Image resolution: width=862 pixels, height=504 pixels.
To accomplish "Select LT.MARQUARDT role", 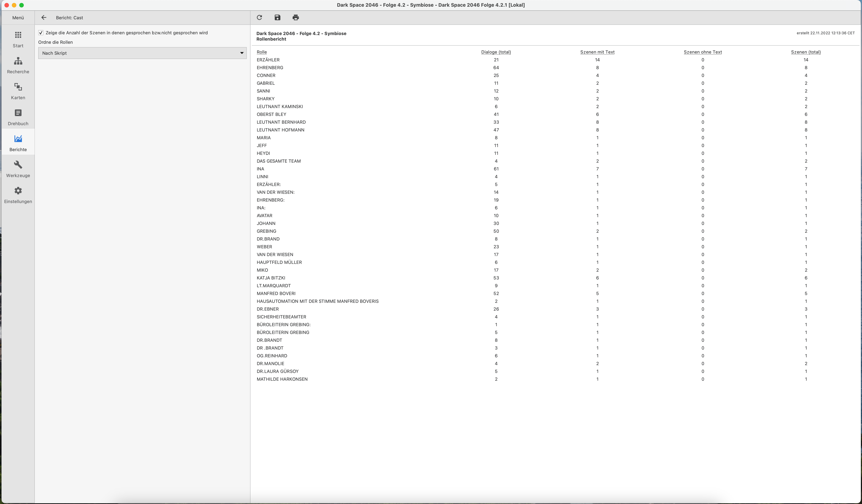I will tap(273, 286).
